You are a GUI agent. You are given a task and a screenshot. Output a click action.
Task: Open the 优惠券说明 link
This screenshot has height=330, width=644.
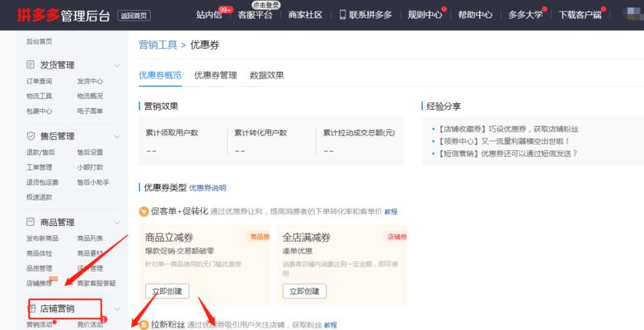[208, 188]
